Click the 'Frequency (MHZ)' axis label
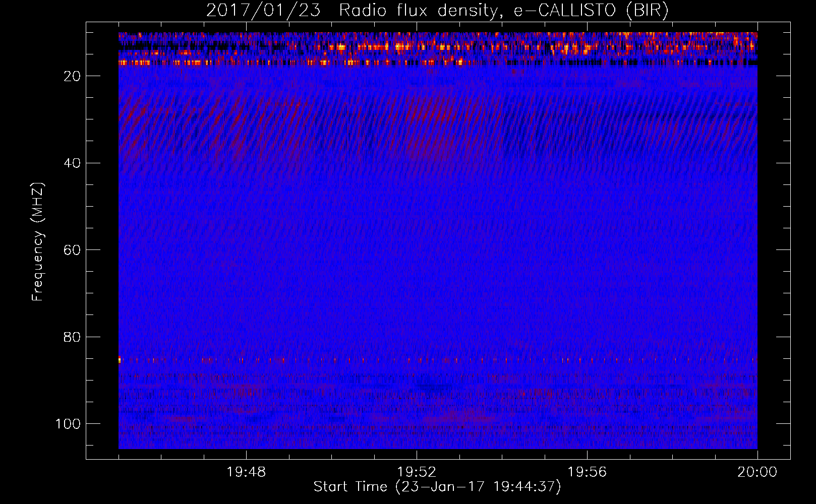The image size is (816, 504). pos(38,242)
